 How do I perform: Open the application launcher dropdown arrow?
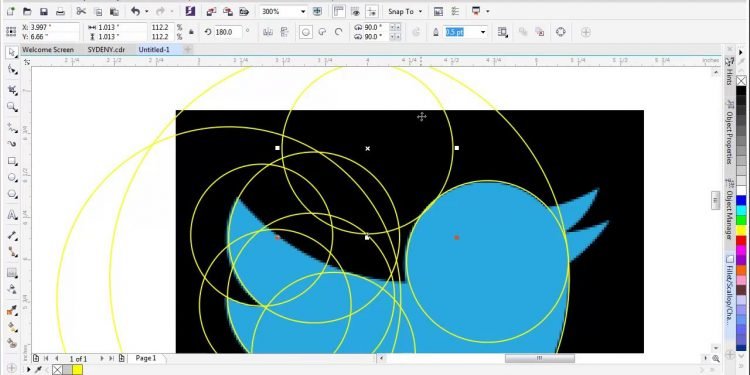click(x=487, y=11)
